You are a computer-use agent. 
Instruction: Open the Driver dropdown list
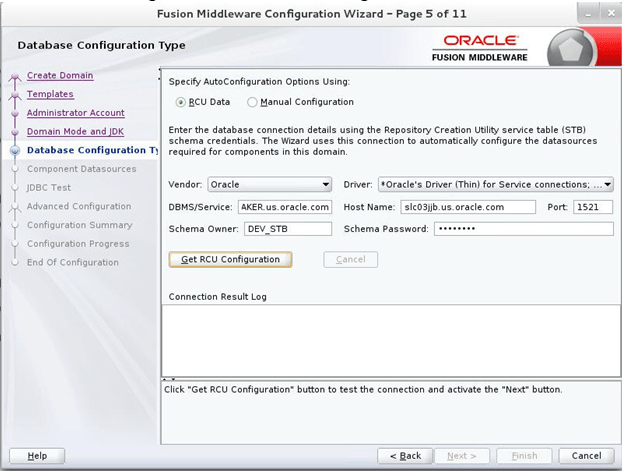point(496,185)
